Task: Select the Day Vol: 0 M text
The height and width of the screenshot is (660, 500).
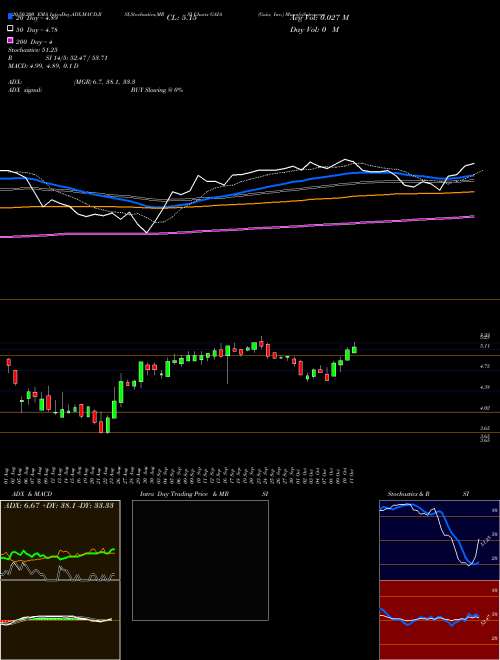Action: pyautogui.click(x=314, y=29)
